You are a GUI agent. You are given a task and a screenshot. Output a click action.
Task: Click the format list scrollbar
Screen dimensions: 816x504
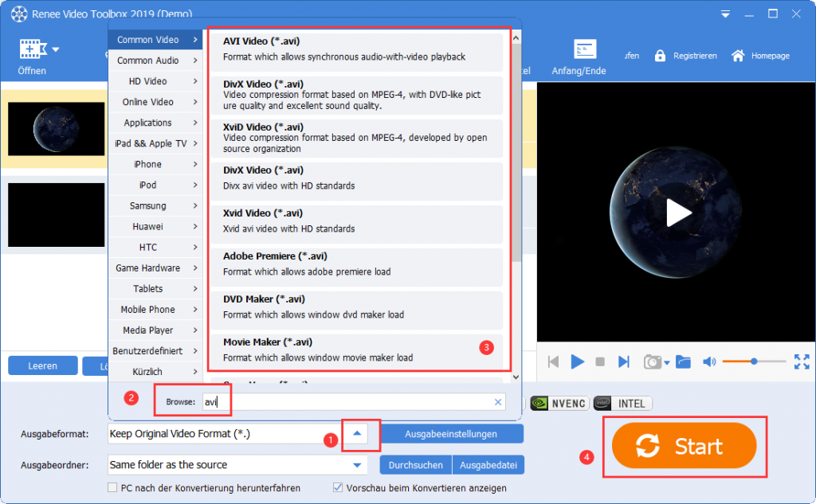(516, 154)
